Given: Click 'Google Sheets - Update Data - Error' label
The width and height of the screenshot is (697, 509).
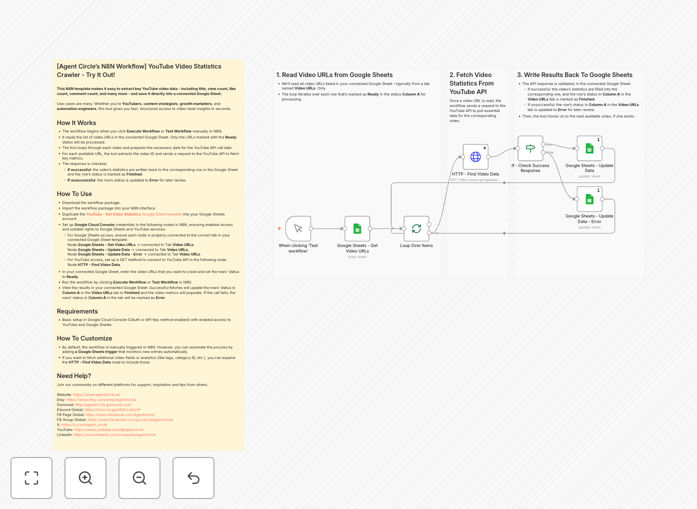Looking at the screenshot, I should point(589,218).
